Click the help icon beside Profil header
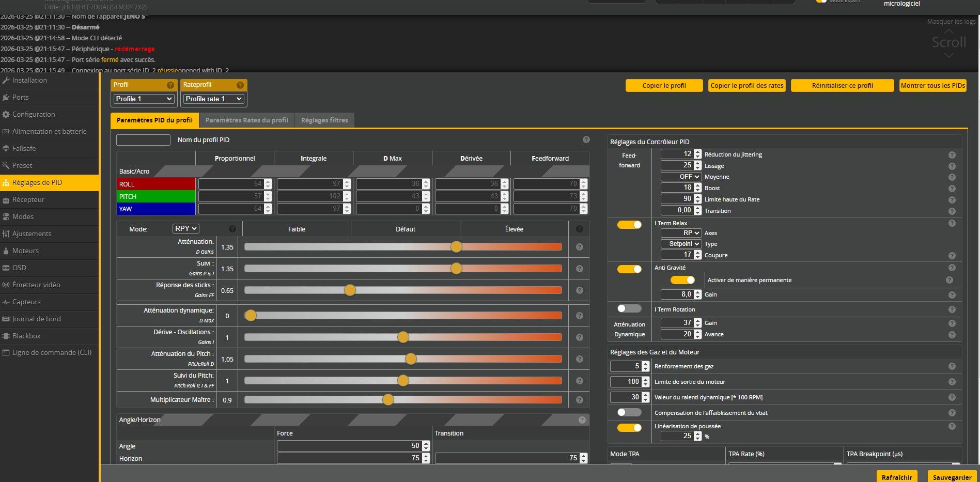 [170, 85]
